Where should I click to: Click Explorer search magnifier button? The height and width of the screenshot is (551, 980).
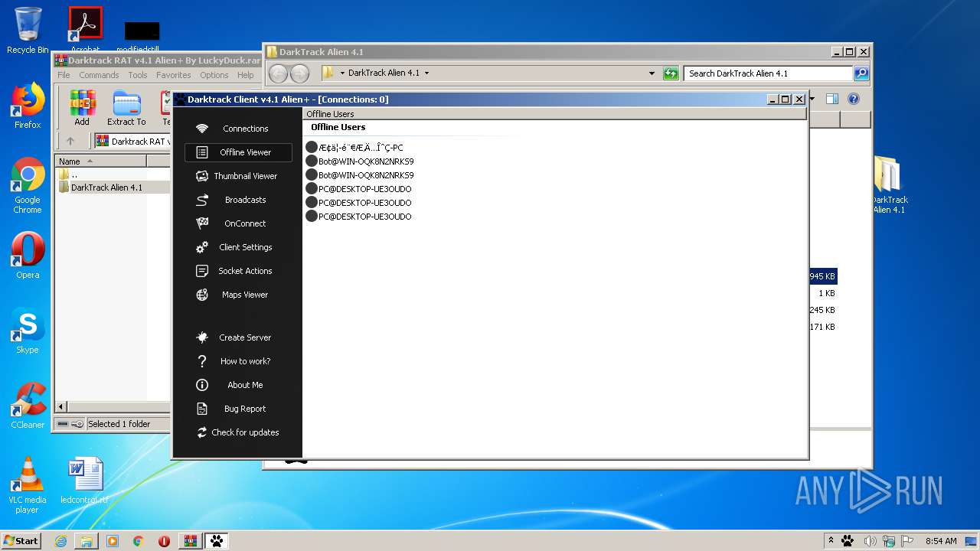pos(861,73)
